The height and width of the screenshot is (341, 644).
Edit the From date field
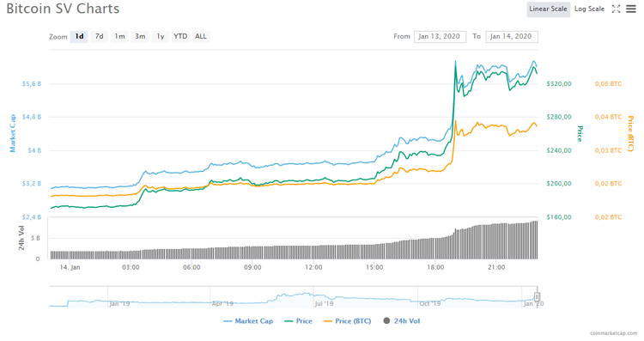(440, 37)
